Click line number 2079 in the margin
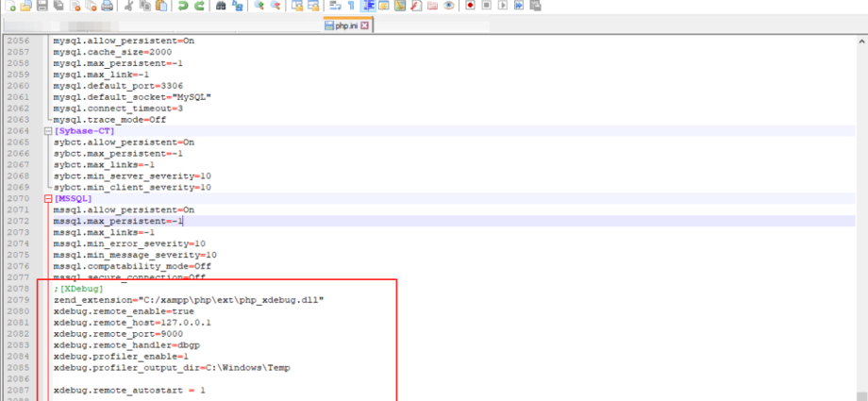This screenshot has height=401, width=868. (x=19, y=300)
